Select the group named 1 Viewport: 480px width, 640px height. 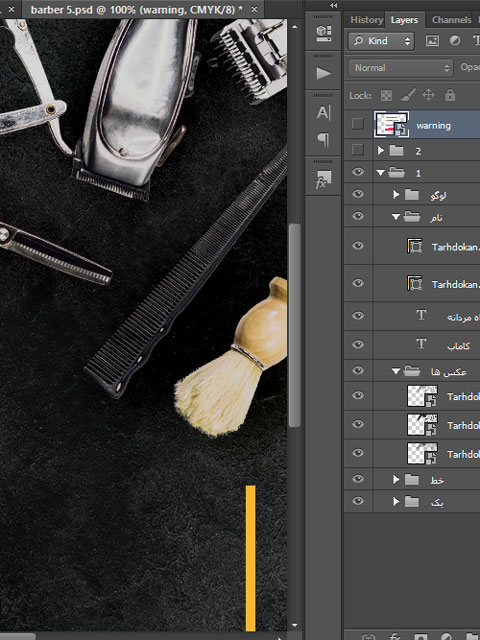(418, 173)
